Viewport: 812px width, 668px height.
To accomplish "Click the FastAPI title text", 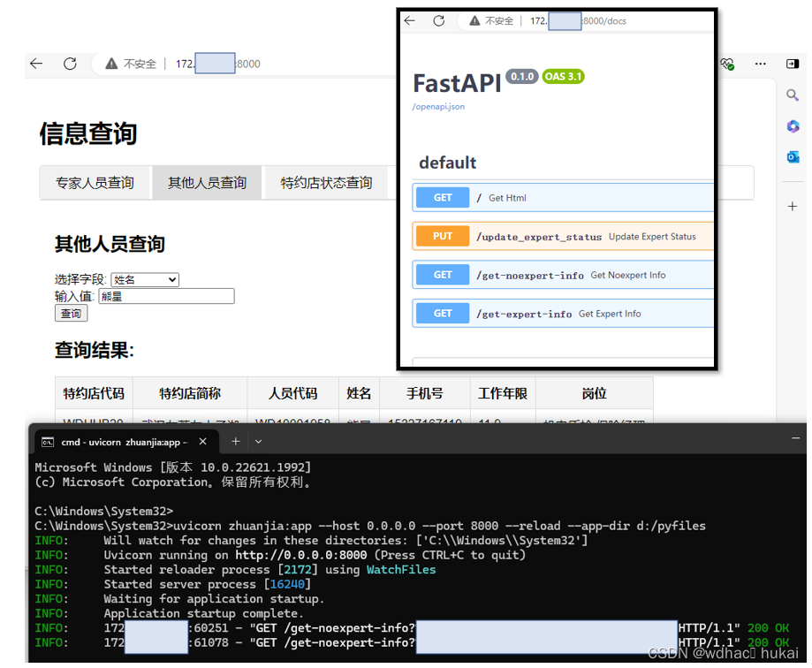I will click(x=458, y=83).
